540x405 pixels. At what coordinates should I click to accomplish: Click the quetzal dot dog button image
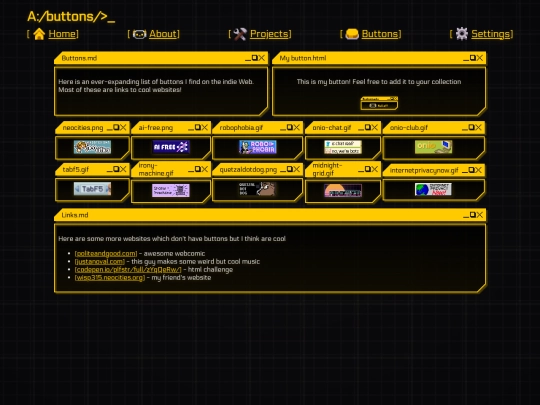pos(258,189)
